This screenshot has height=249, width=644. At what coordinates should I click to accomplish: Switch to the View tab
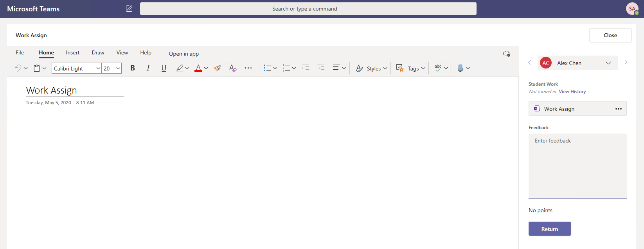[x=122, y=52]
